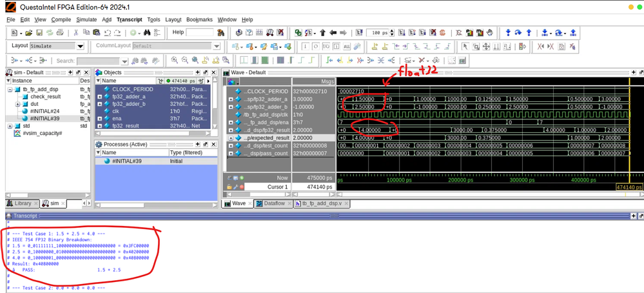Expand the fp32_adder_a signal in Objects
This screenshot has width=644, height=293.
[x=100, y=96]
